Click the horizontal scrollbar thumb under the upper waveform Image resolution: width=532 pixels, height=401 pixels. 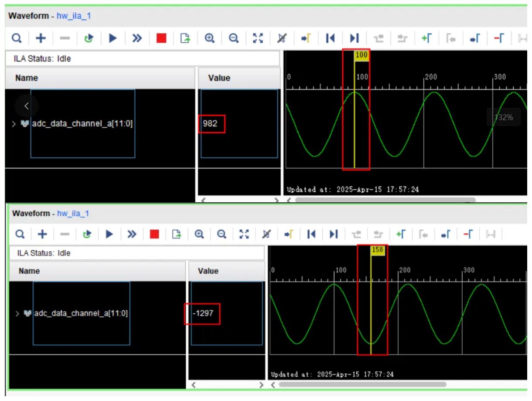(385, 200)
